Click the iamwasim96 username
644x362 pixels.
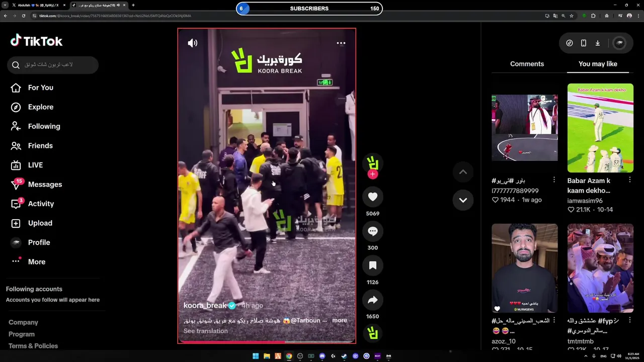coord(585,201)
